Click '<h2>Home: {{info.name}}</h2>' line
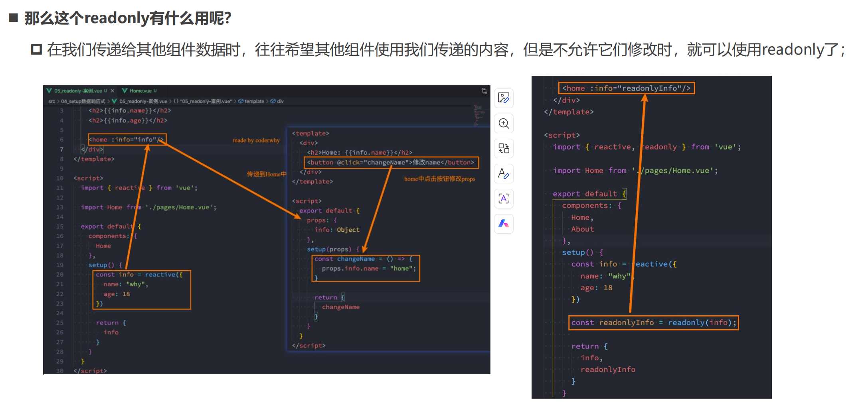Image resolution: width=868 pixels, height=409 pixels. 359,153
